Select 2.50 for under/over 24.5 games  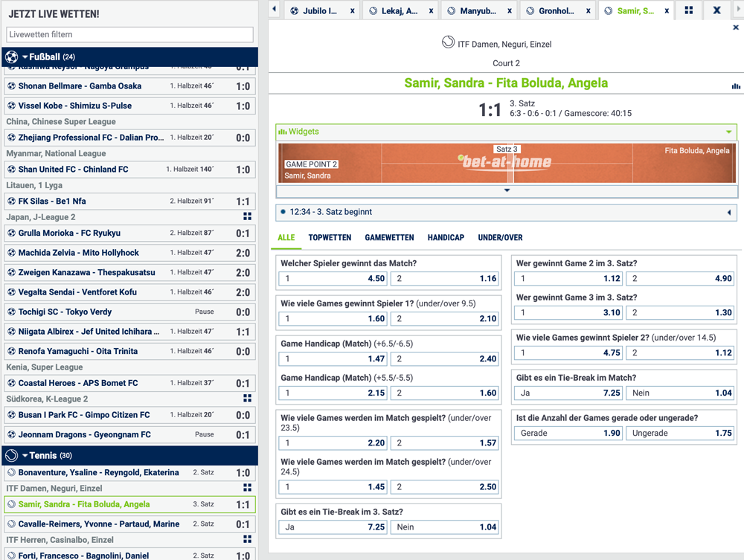tap(445, 486)
